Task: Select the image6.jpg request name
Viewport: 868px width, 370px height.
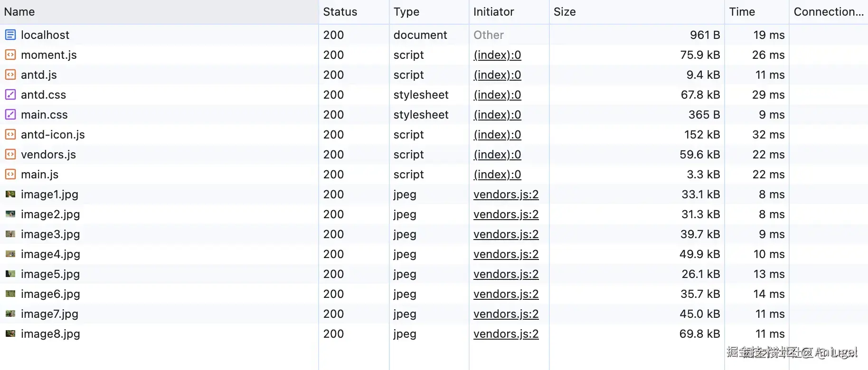Action: click(50, 294)
